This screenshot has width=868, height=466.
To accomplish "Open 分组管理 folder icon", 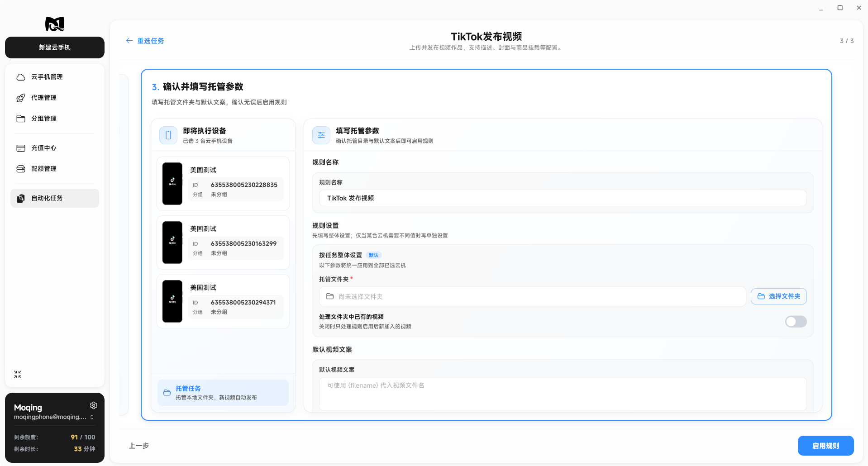I will (x=21, y=119).
